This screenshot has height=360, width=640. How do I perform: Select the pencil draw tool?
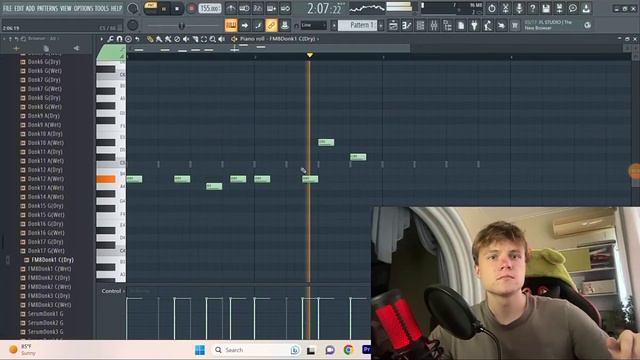click(x=150, y=39)
